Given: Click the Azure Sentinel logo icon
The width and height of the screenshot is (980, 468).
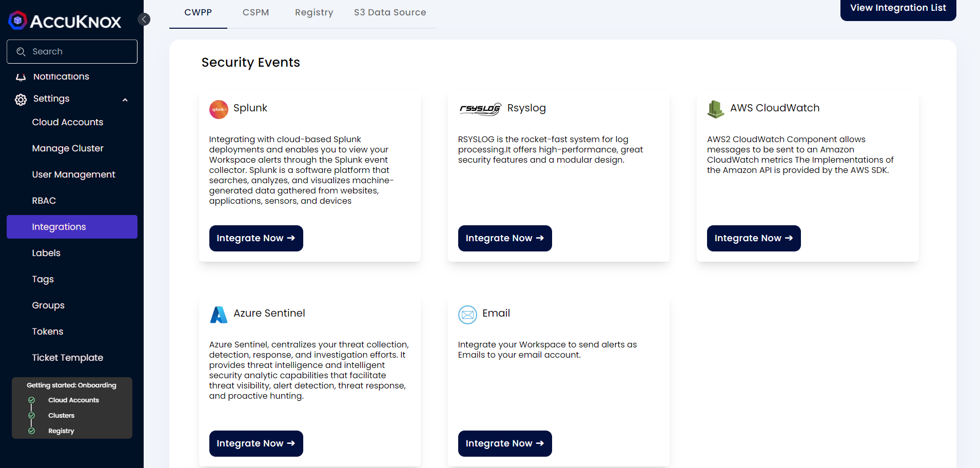Looking at the screenshot, I should click(x=219, y=315).
